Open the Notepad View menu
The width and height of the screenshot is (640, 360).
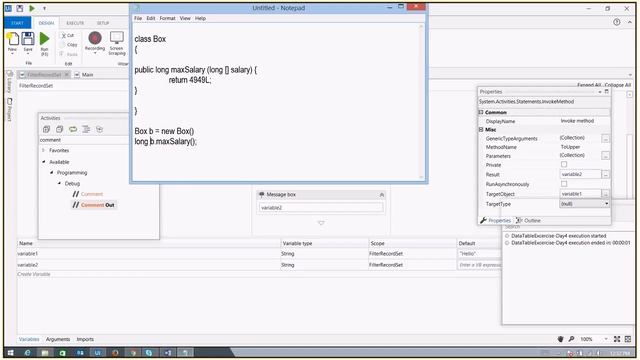tap(185, 18)
